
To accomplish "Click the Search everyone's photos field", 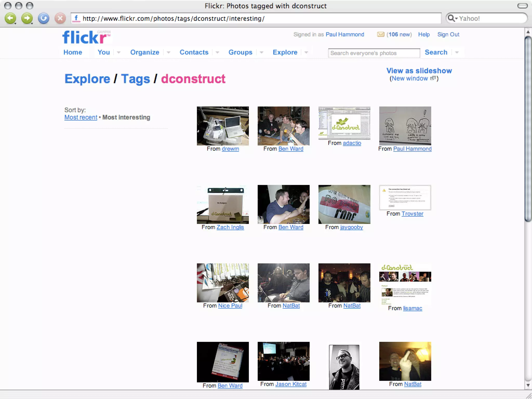I will pos(374,53).
